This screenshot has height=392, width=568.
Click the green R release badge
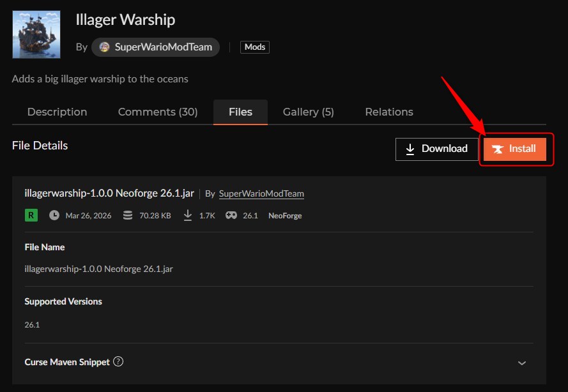coord(31,215)
